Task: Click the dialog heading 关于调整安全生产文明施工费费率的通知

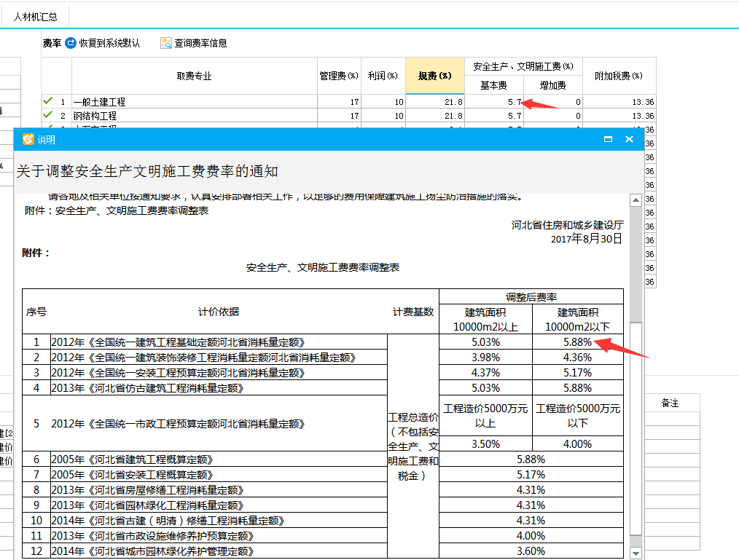Action: (x=147, y=171)
